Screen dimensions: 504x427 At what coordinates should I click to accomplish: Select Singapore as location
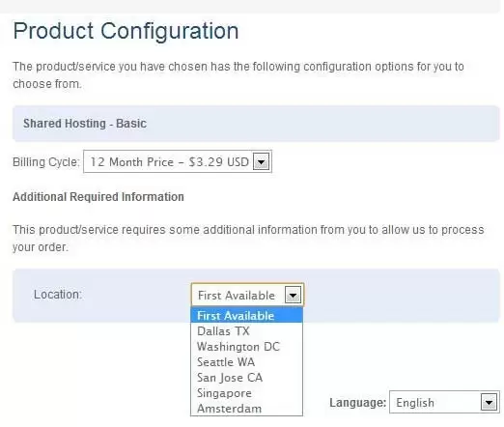point(246,393)
